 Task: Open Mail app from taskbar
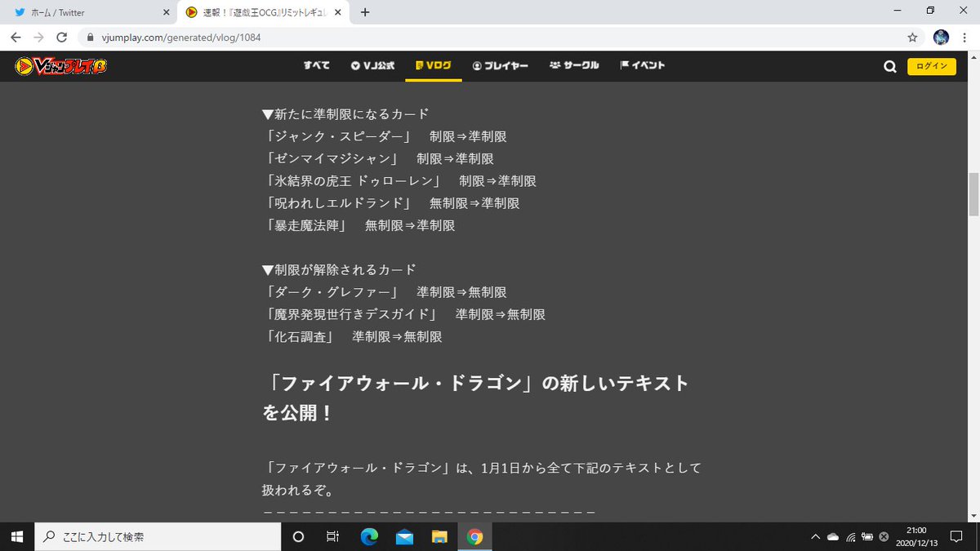point(404,536)
